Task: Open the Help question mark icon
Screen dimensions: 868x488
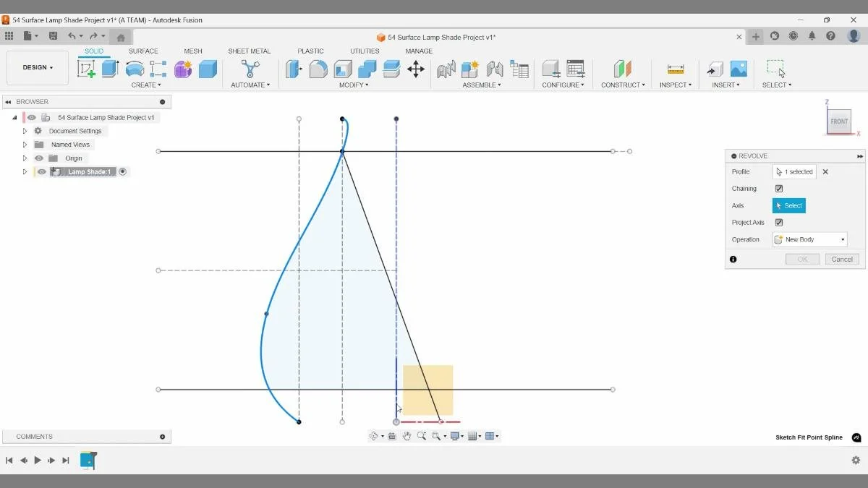Action: click(x=831, y=36)
